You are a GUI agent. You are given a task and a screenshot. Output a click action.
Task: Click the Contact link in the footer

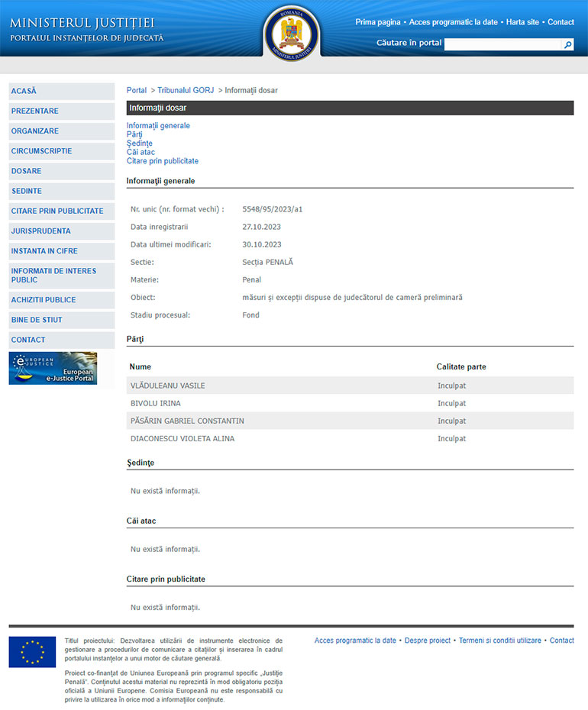(562, 641)
